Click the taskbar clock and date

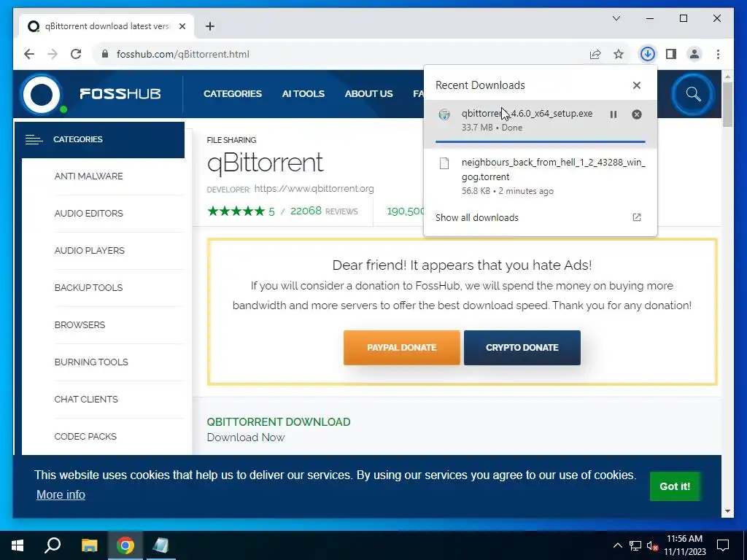coord(684,545)
